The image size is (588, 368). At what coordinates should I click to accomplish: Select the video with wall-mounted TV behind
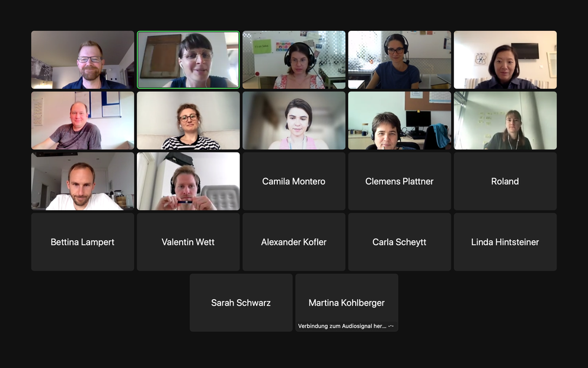(505, 60)
